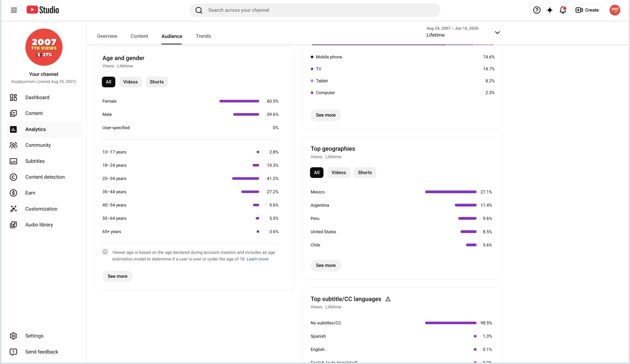630x364 pixels.
Task: Click the TV legend dot
Action: click(312, 69)
